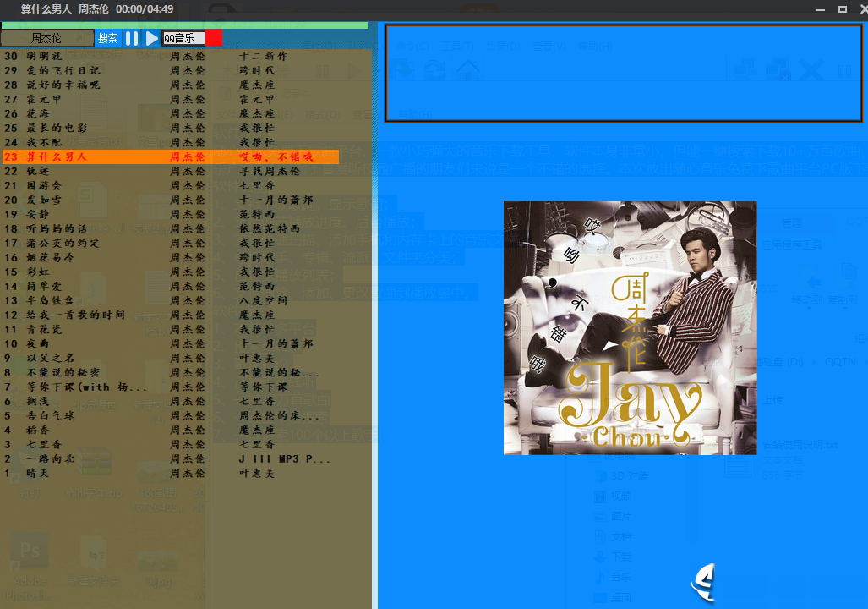Image resolution: width=868 pixels, height=609 pixels.
Task: Click album name 哎呦, 不错哦 in highlighted row
Action: tap(276, 156)
